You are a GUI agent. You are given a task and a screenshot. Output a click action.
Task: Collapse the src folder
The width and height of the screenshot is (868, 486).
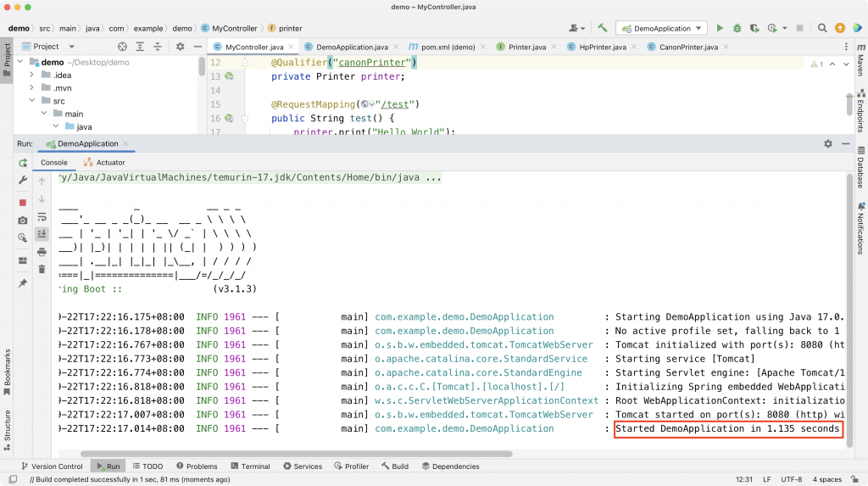coord(32,100)
